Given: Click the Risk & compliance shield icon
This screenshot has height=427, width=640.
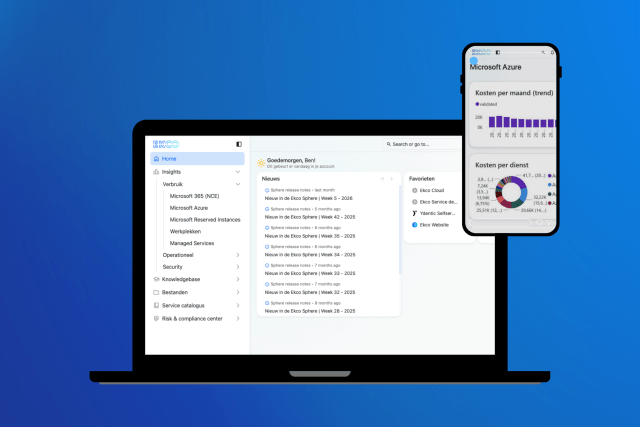Looking at the screenshot, I should click(156, 318).
